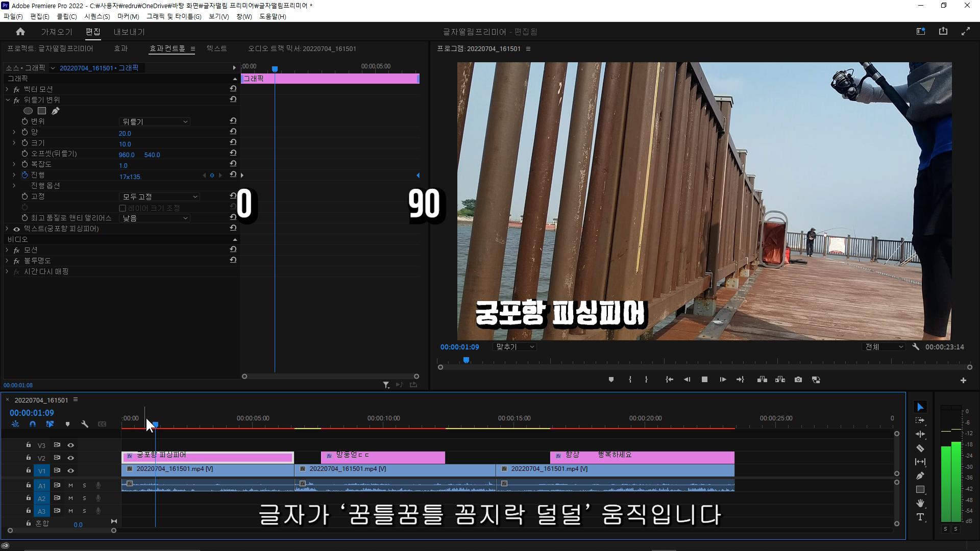980x551 pixels.
Task: Select the Type tool
Action: pos(920,517)
